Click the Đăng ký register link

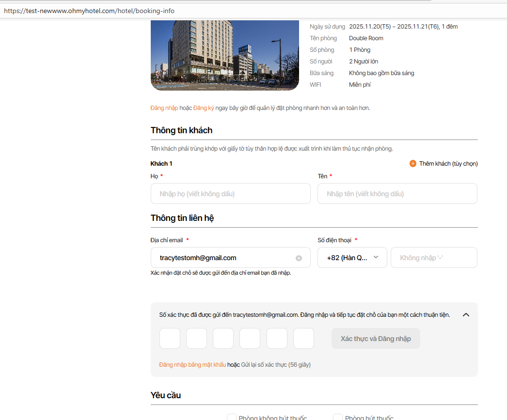pos(204,108)
